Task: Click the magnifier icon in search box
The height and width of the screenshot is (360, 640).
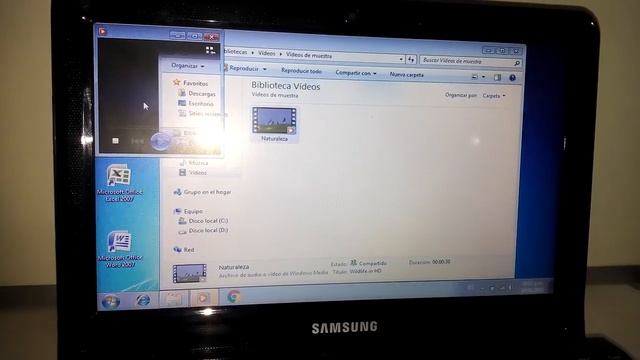Action: [517, 63]
